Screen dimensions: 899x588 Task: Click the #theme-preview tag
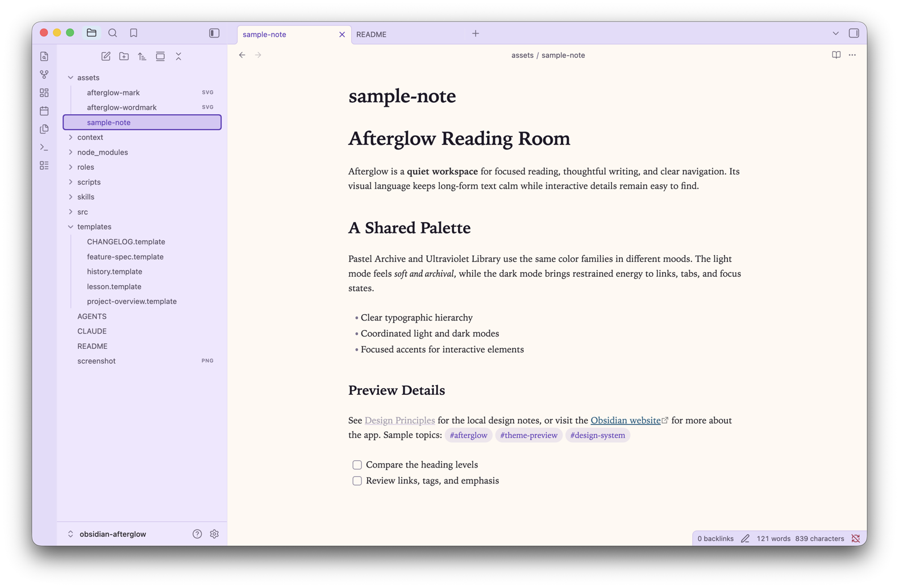528,435
